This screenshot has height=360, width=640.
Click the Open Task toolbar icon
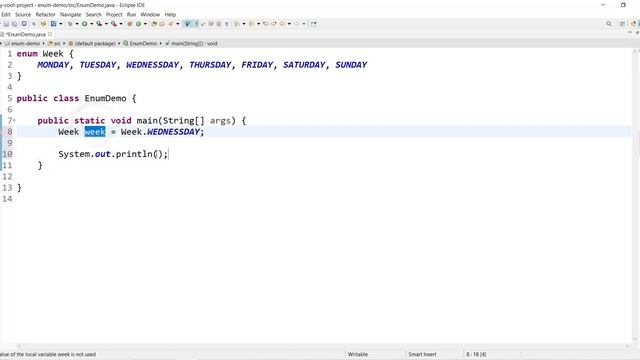(x=162, y=24)
